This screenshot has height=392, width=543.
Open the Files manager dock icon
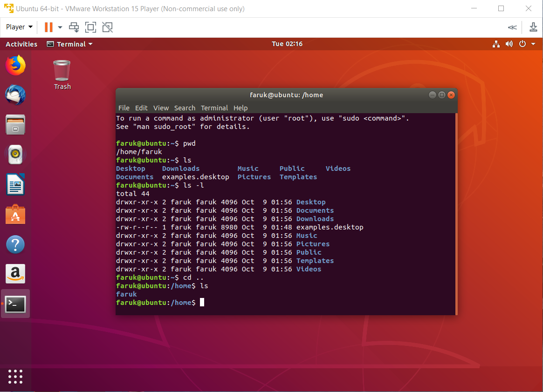[15, 125]
